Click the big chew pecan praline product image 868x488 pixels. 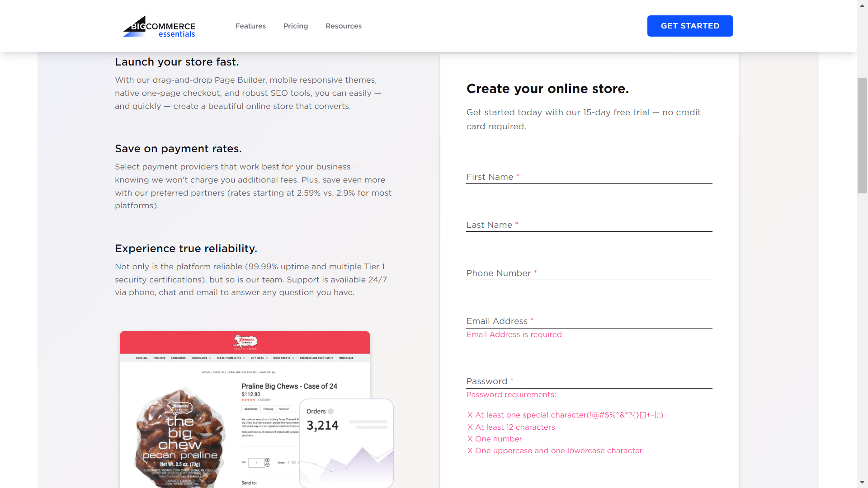180,436
